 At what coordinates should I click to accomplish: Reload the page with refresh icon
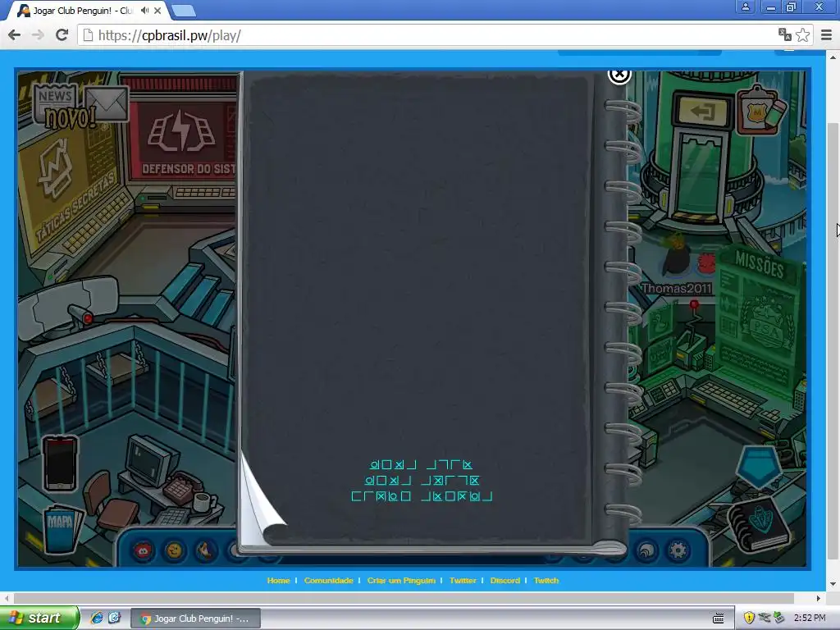tap(62, 35)
